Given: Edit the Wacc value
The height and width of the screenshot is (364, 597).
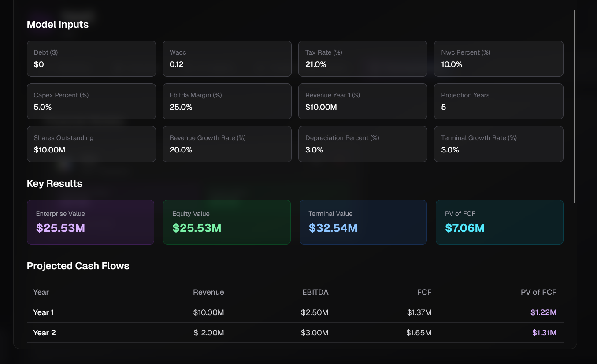Looking at the screenshot, I should (x=227, y=59).
